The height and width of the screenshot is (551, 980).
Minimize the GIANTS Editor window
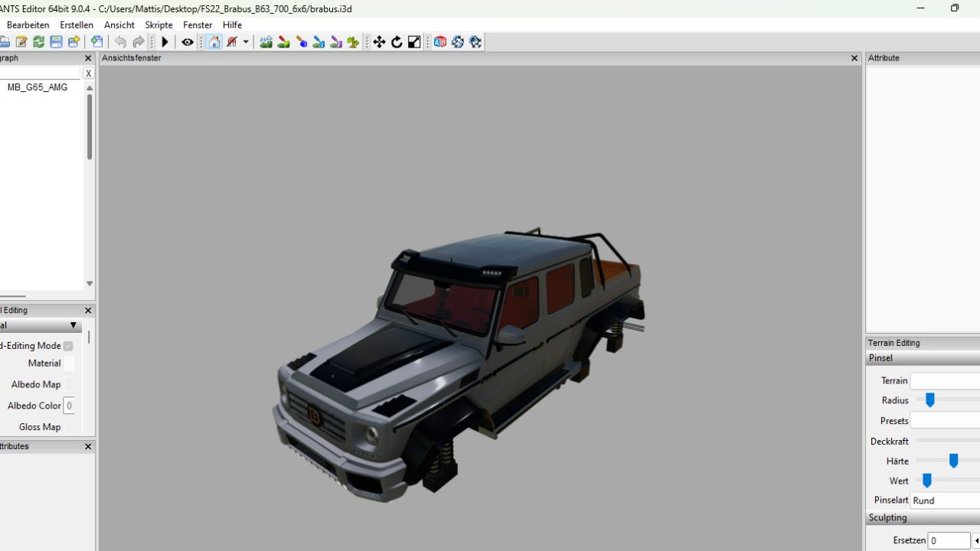pyautogui.click(x=920, y=8)
